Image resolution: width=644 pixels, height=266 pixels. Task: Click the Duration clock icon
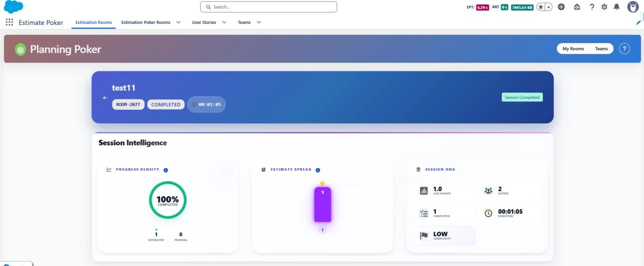(488, 213)
